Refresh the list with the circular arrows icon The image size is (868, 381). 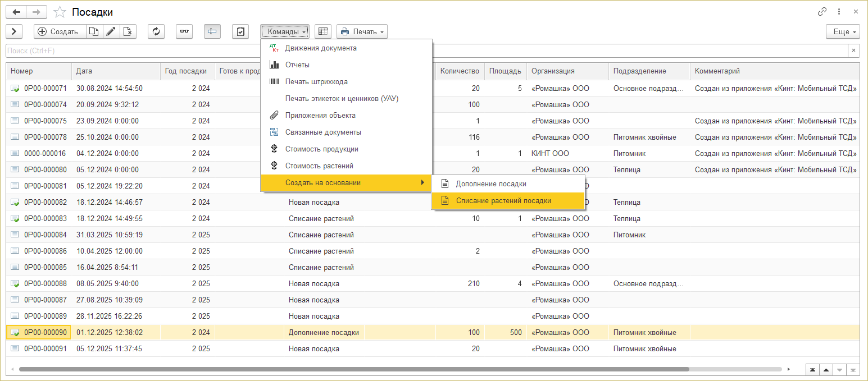coord(156,31)
